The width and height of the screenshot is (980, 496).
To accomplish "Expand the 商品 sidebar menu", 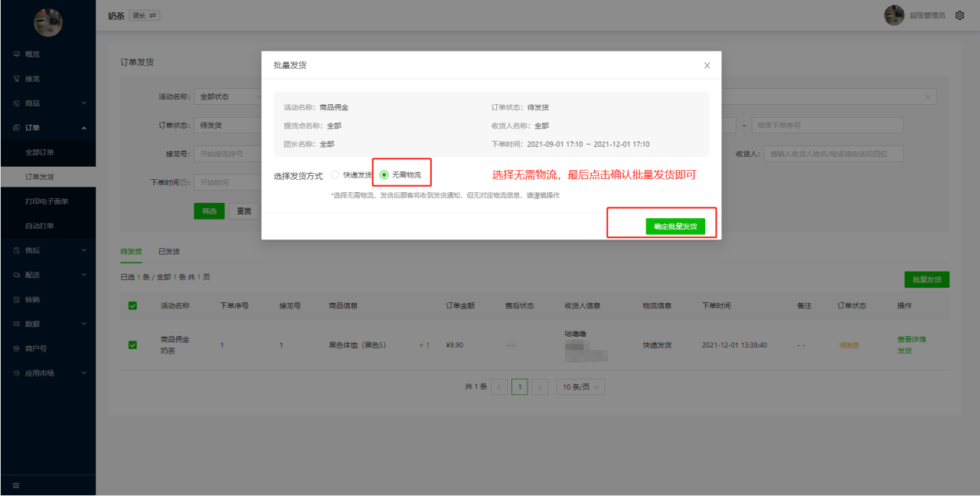I will (47, 103).
